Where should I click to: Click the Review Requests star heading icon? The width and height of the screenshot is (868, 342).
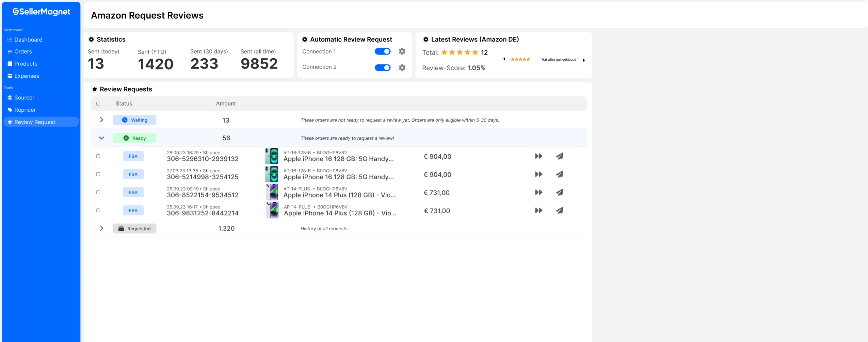pos(95,89)
